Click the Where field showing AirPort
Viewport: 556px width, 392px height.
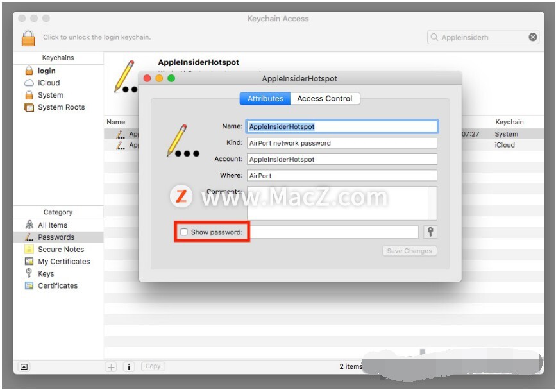pos(342,176)
